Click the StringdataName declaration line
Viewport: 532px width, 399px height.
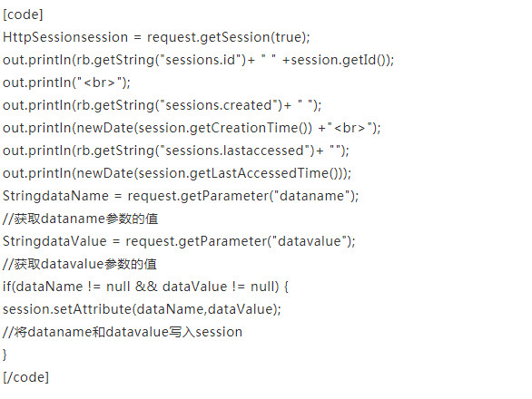(x=181, y=196)
